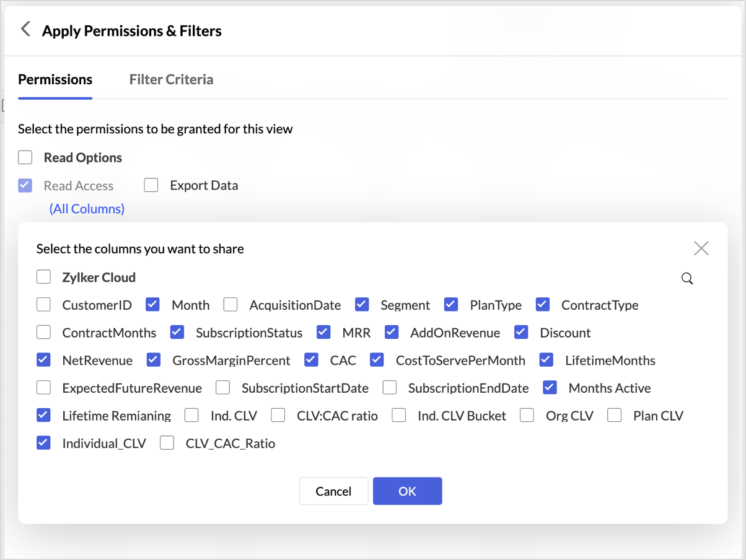Uncheck the CAC column
Viewport: 746px width, 560px height.
point(311,360)
